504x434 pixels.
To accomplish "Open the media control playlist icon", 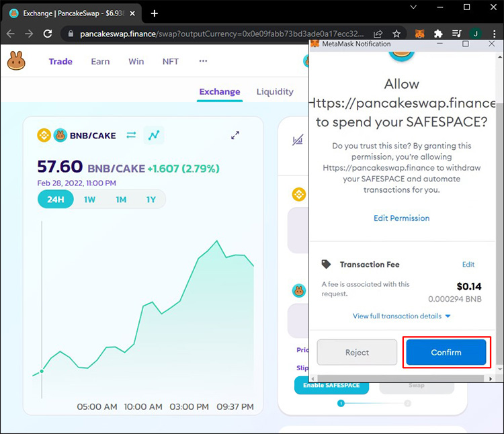I will (456, 34).
